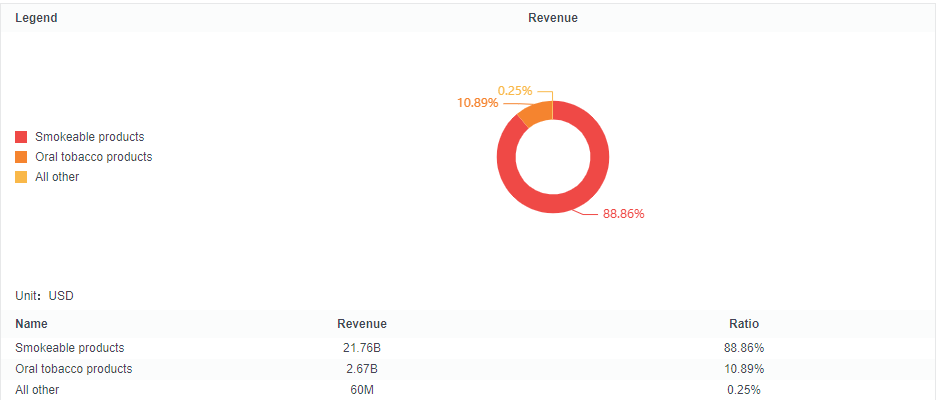Toggle the Oral tobacco products legend swatch
This screenshot has height=400, width=937.
[x=21, y=157]
